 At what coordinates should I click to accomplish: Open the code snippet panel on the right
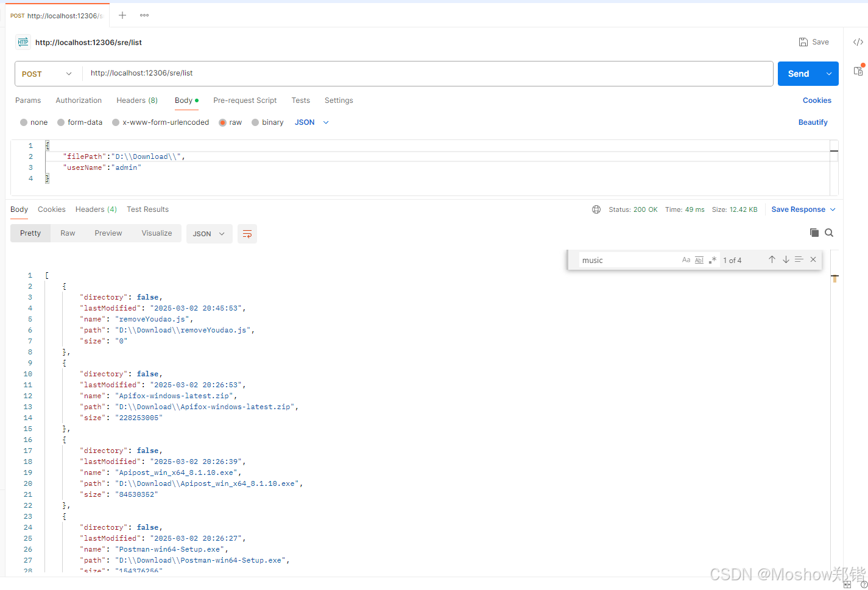pos(858,42)
